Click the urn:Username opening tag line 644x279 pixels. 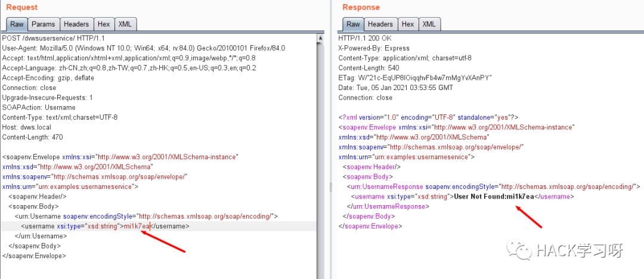coord(147,216)
